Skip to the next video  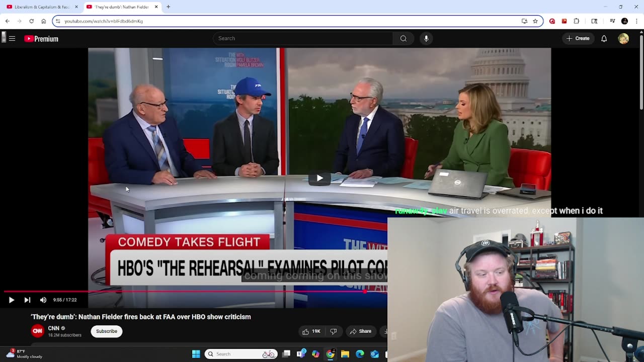click(27, 300)
